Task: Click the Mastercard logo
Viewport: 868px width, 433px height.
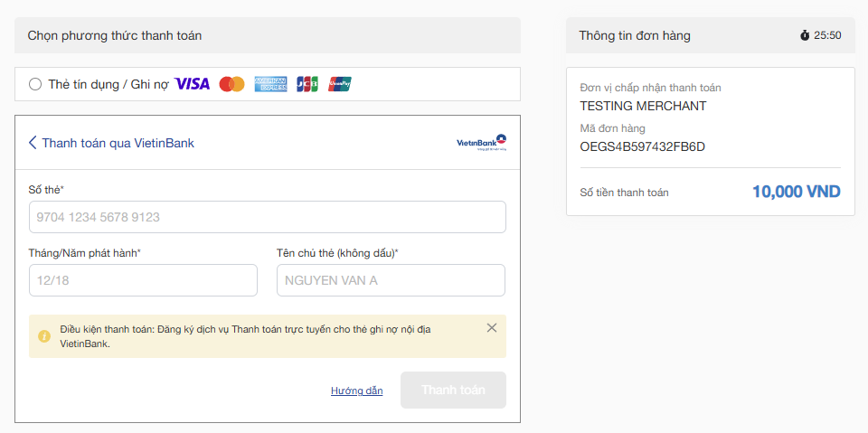Action: 231,84
